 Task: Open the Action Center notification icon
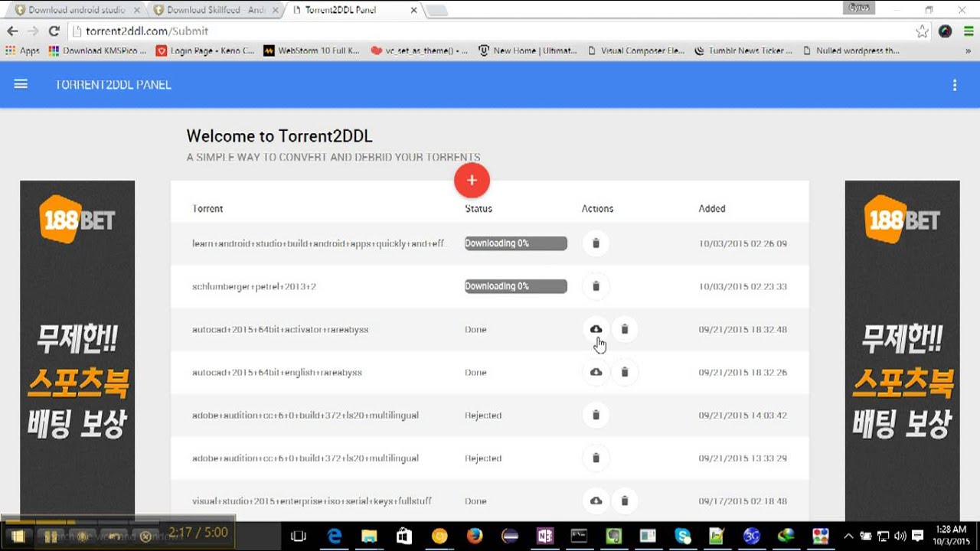(x=917, y=536)
